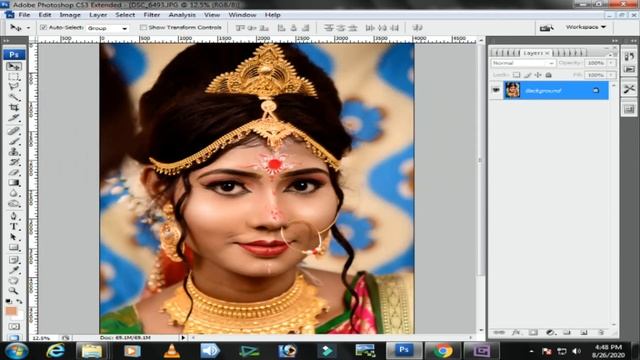The width and height of the screenshot is (640, 360).
Task: Select the Eraser tool
Action: point(14,172)
